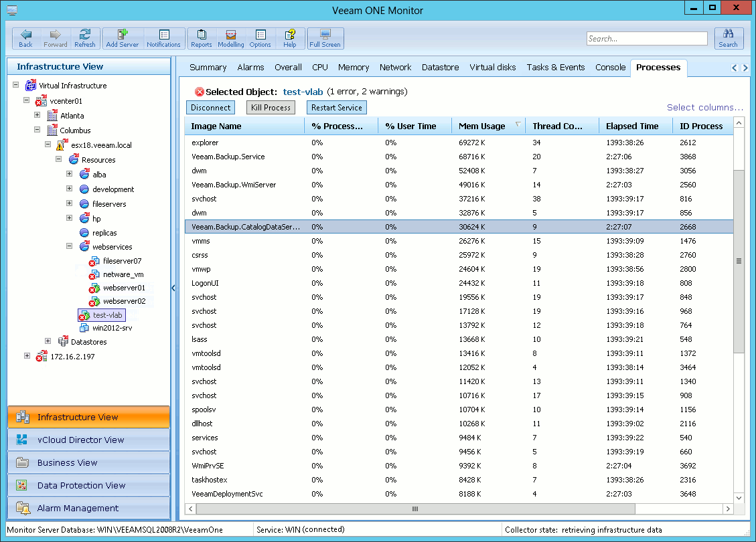Click the Disconnect button
Viewport: 756px width, 542px height.
[211, 108]
